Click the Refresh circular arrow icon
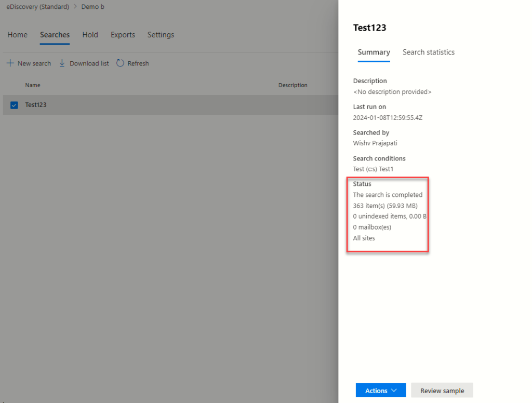 coord(120,63)
